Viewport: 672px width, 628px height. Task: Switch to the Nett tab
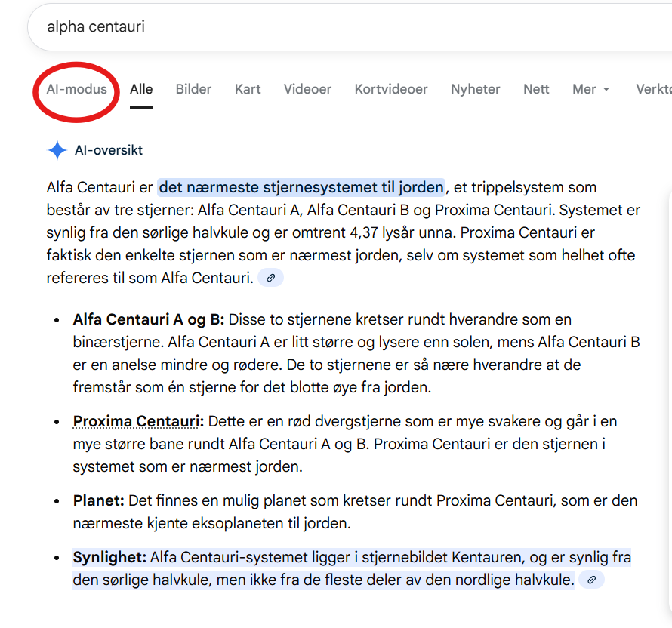click(536, 89)
